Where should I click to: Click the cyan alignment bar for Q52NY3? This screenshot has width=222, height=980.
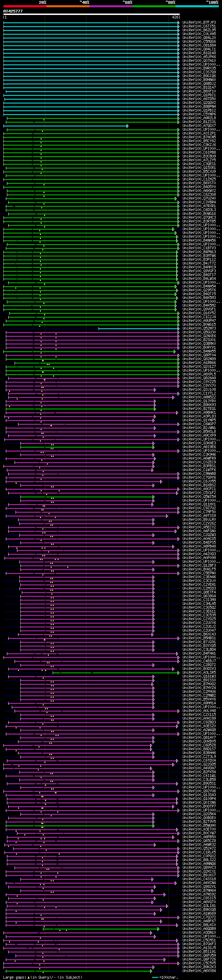click(x=139, y=328)
